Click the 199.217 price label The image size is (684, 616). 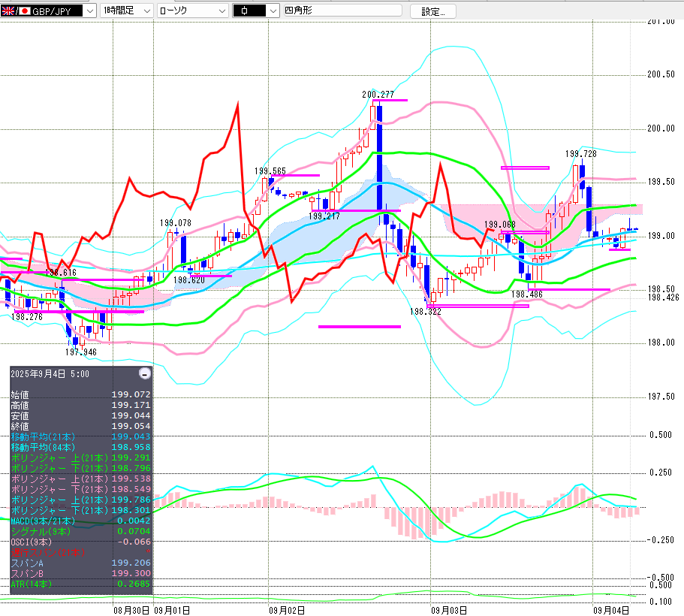(324, 216)
